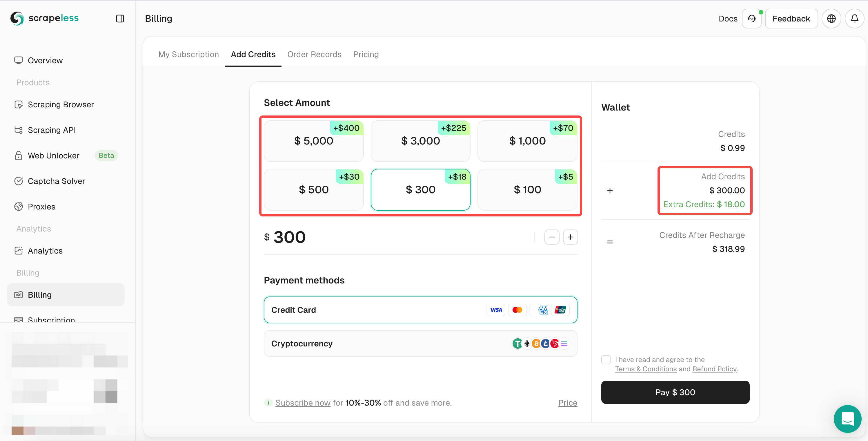Select Cryptocurrency payment method
Image resolution: width=868 pixels, height=441 pixels.
coord(420,344)
